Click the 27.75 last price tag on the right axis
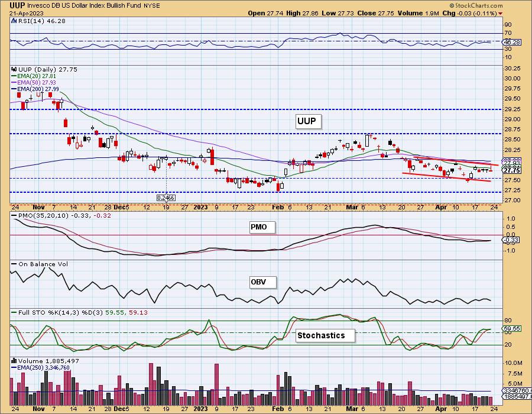This screenshot has width=532, height=414. pyautogui.click(x=512, y=170)
